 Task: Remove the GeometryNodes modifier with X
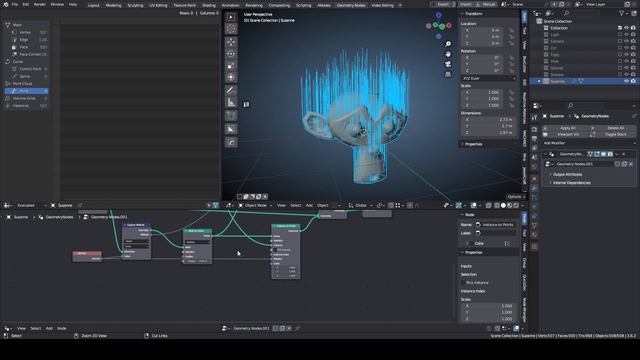click(624, 154)
